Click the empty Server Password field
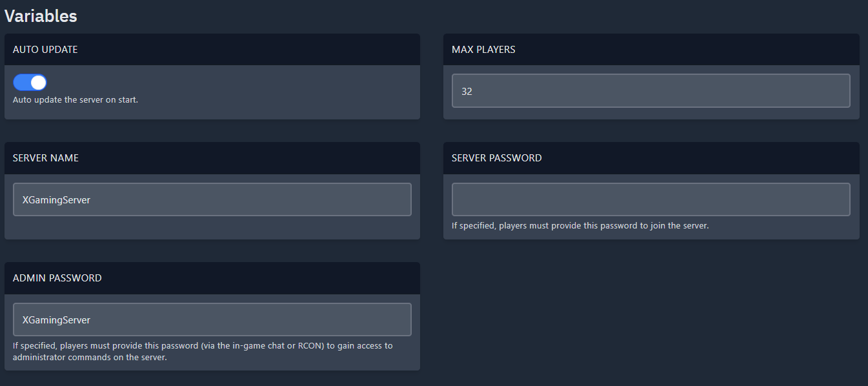868x386 pixels. [650, 199]
